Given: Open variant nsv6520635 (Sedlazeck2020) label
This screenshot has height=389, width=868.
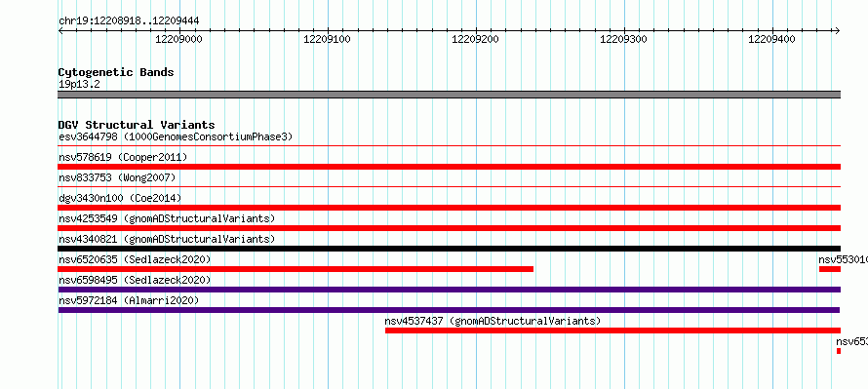Looking at the screenshot, I should click(x=135, y=259).
